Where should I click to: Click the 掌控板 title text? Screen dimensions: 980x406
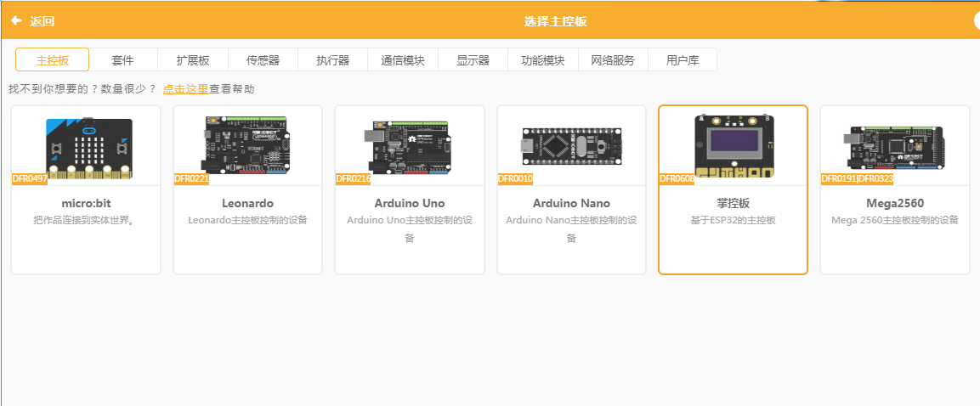[x=734, y=203]
